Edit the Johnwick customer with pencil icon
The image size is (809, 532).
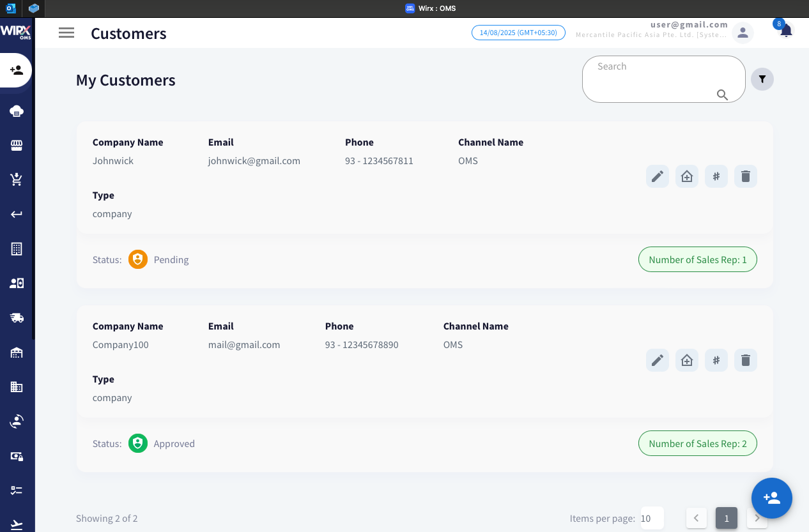[x=657, y=176]
